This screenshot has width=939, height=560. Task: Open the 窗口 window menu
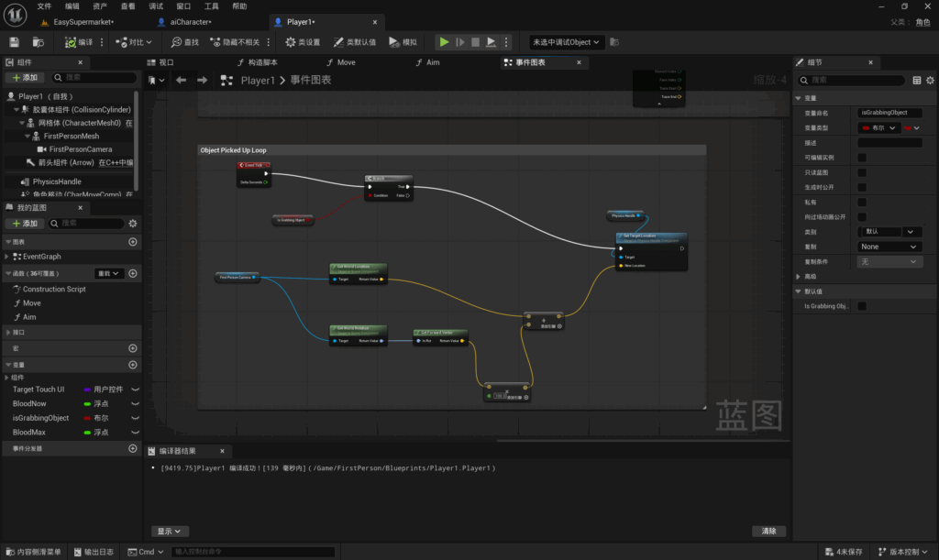(x=183, y=6)
